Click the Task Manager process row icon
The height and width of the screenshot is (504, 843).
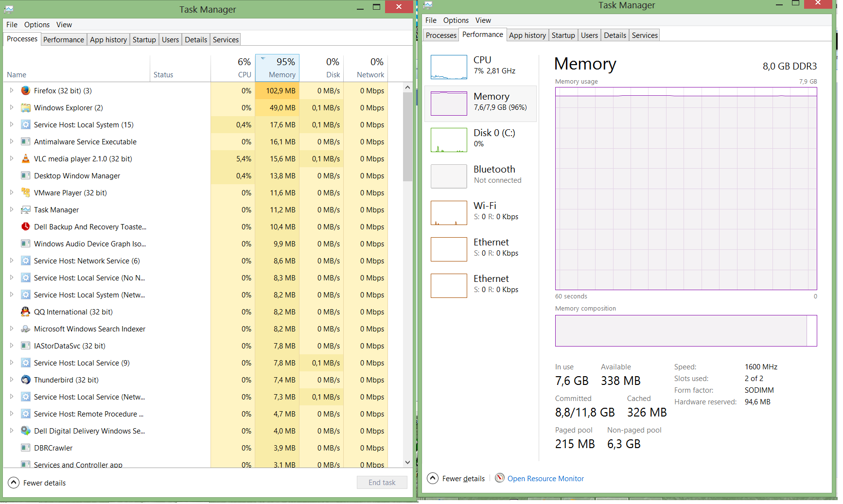[x=26, y=209]
